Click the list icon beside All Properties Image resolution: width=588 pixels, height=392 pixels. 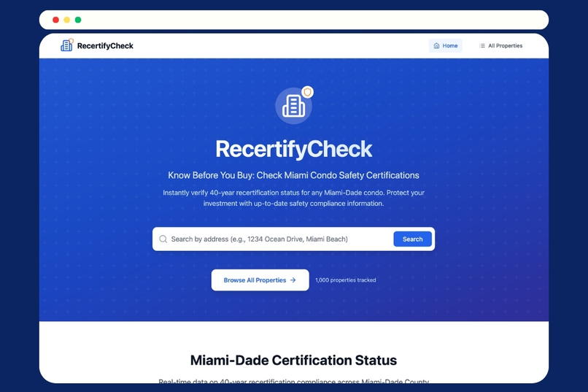(482, 46)
